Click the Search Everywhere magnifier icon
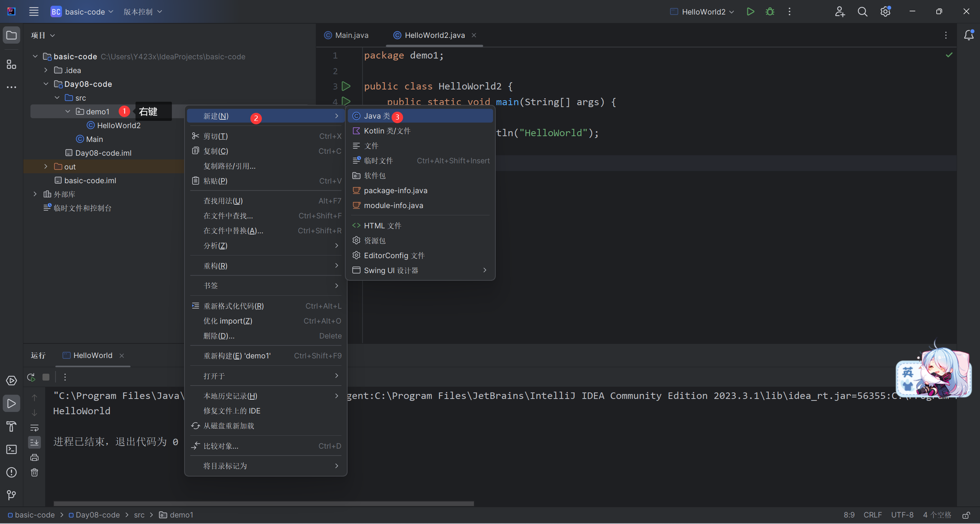The image size is (980, 524). tap(862, 11)
